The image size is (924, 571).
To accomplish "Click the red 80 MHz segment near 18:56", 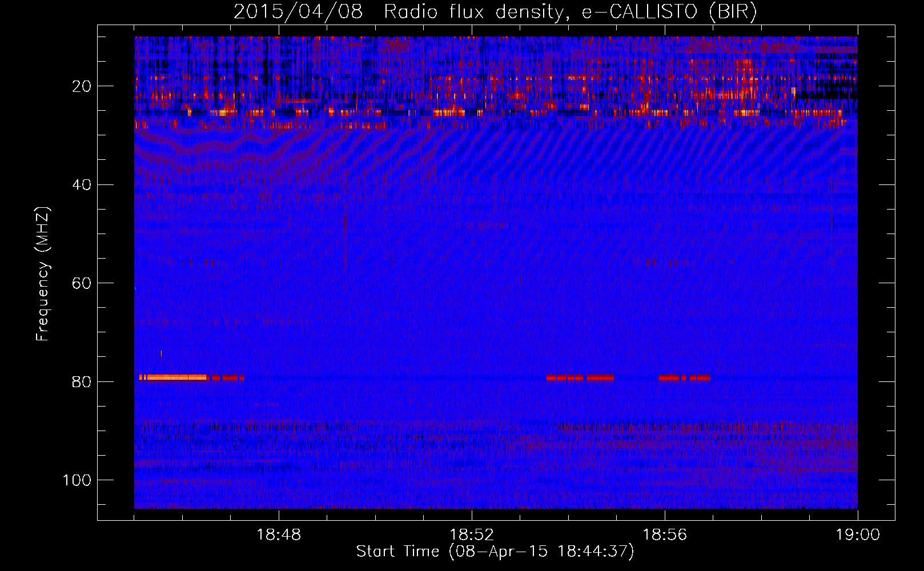I will point(685,377).
